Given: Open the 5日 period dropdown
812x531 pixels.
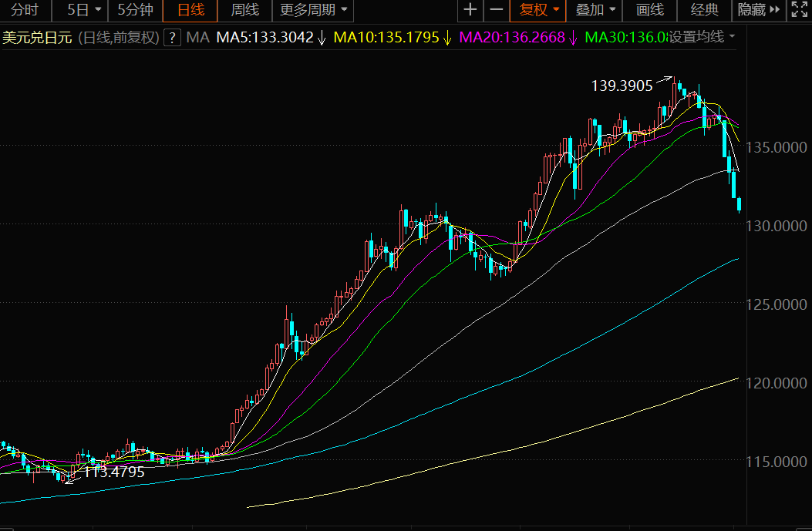Looking at the screenshot, I should click(x=83, y=10).
